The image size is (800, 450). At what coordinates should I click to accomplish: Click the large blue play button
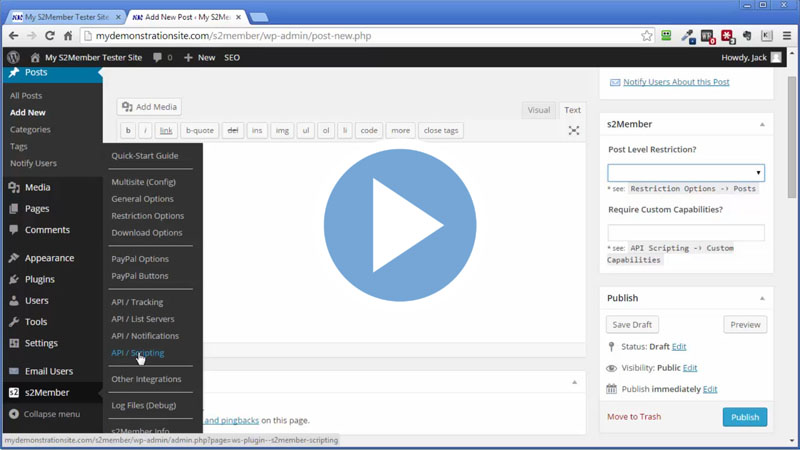click(x=400, y=225)
